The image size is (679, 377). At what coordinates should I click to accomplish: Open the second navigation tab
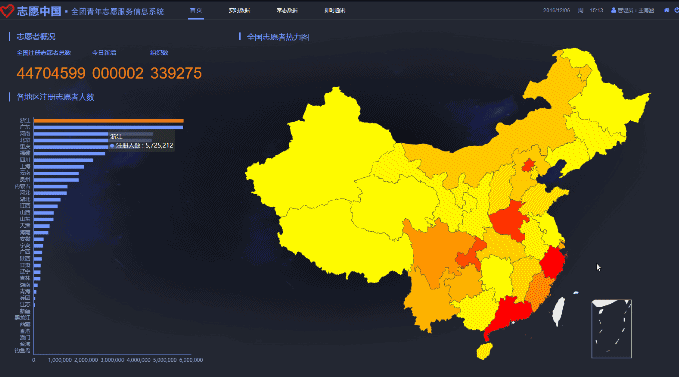pos(239,10)
